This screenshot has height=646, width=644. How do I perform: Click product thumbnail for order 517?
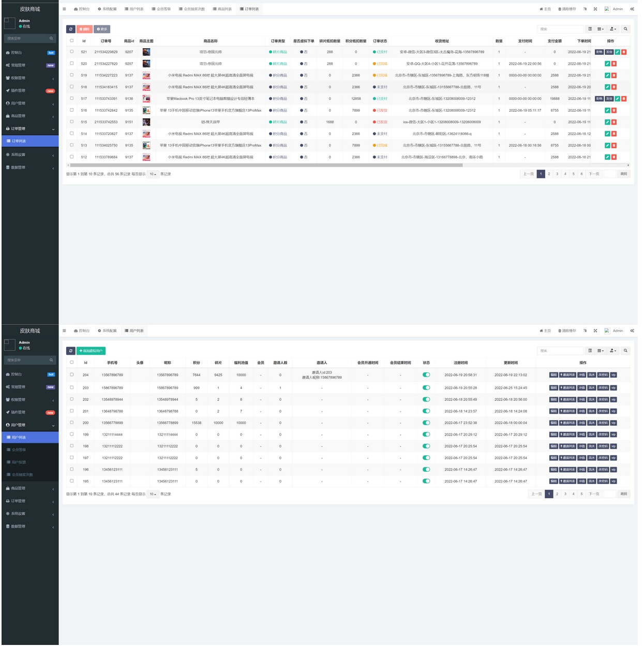146,99
